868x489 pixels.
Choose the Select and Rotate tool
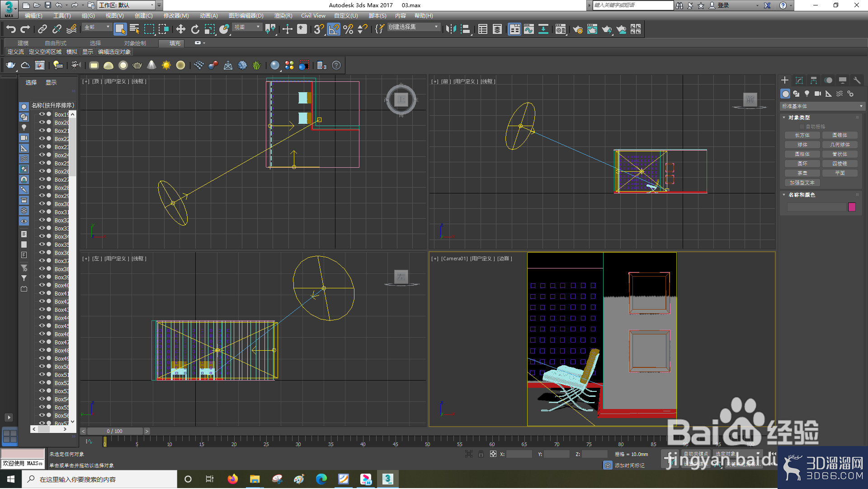point(195,29)
